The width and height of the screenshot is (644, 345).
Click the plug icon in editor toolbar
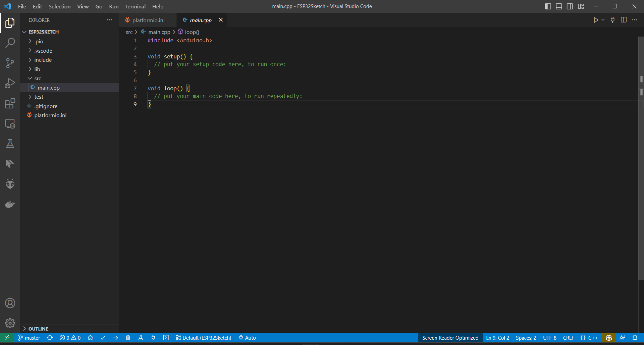612,20
